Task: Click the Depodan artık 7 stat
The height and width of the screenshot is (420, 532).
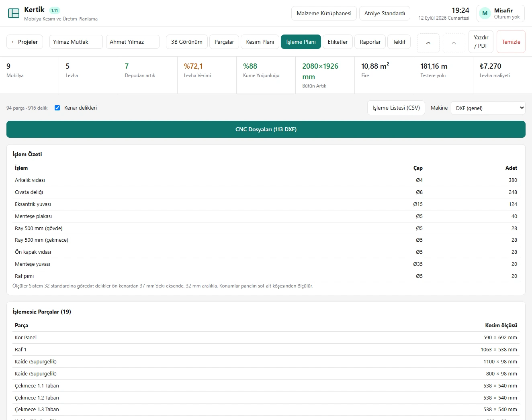Action: coord(148,75)
